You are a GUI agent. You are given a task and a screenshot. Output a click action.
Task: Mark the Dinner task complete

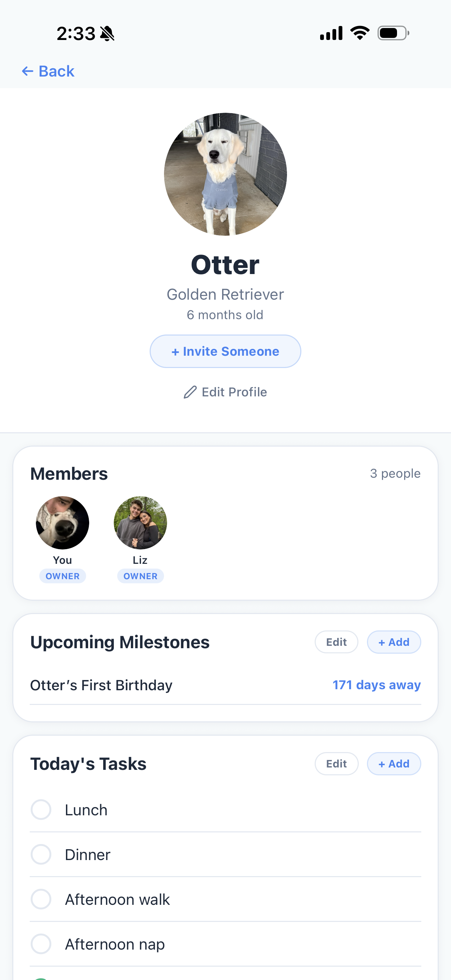click(41, 855)
